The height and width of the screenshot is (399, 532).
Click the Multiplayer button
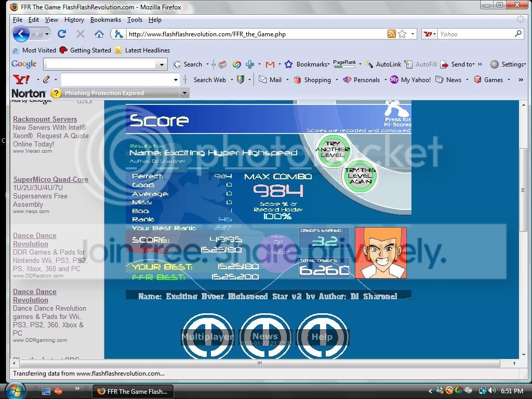click(207, 337)
